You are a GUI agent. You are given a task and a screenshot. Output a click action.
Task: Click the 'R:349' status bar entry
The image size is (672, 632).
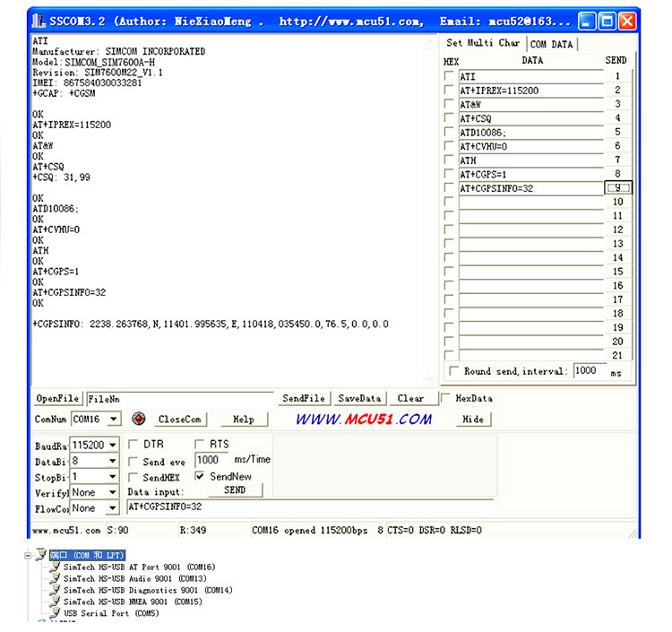point(193,531)
